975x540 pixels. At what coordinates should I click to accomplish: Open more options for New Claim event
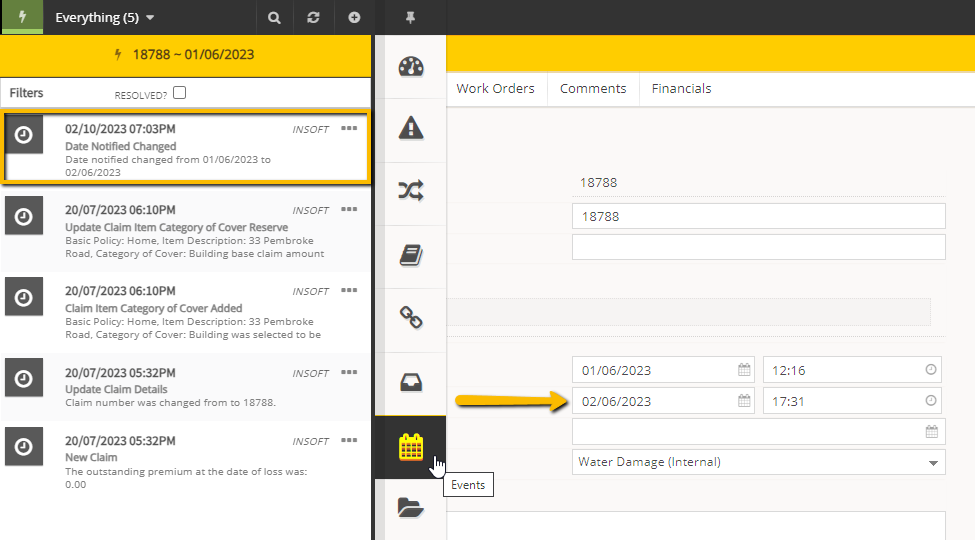pyautogui.click(x=349, y=440)
